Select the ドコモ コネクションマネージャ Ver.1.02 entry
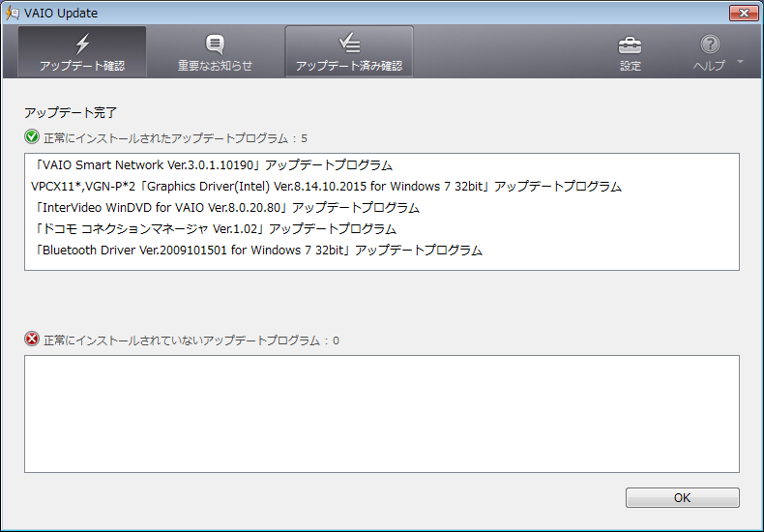This screenshot has width=764, height=532. (x=214, y=229)
